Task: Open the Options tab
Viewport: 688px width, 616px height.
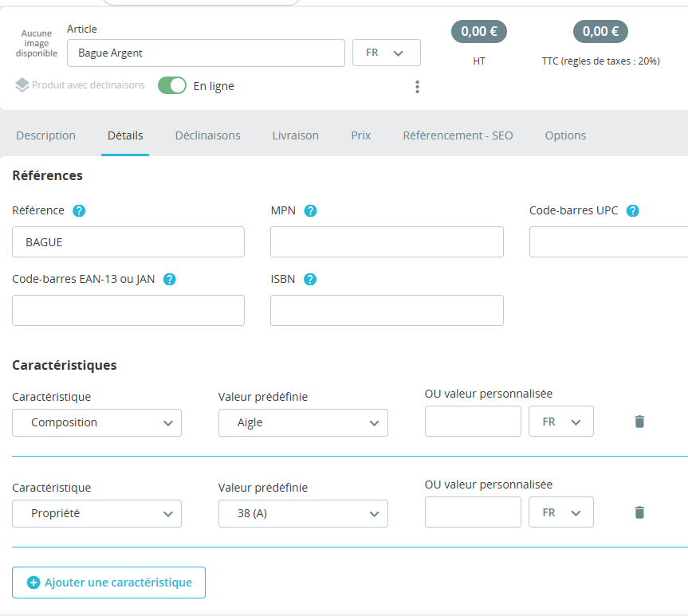Action: pyautogui.click(x=565, y=135)
